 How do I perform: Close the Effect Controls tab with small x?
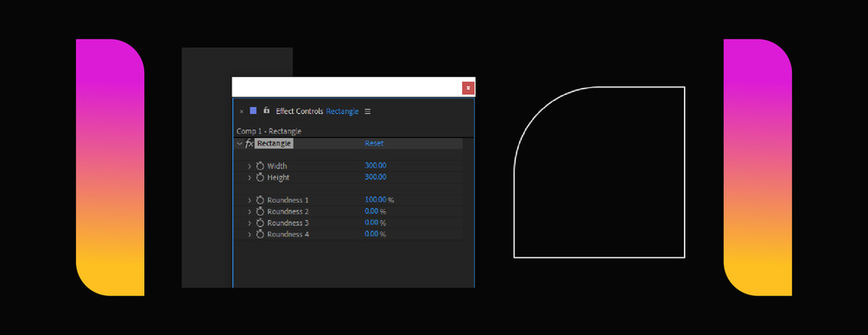pos(241,111)
